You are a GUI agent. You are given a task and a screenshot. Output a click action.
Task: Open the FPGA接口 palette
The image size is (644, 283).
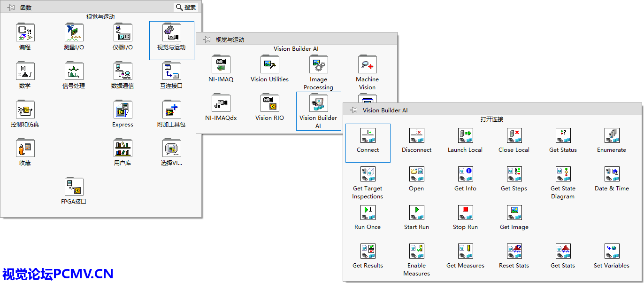(74, 187)
